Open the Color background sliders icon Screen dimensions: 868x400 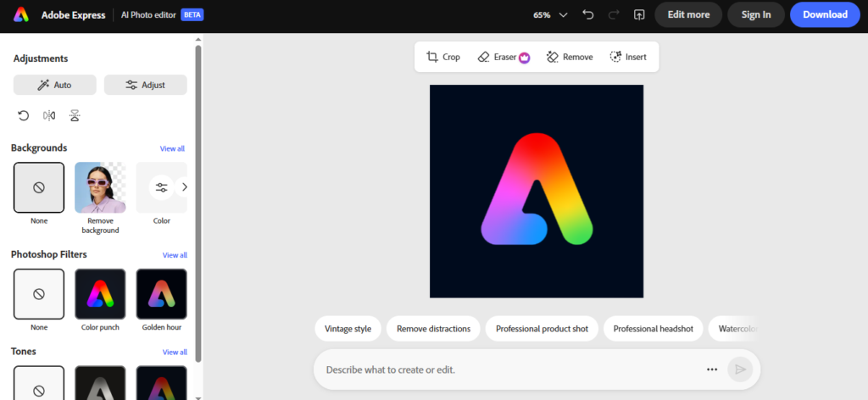coord(161,187)
